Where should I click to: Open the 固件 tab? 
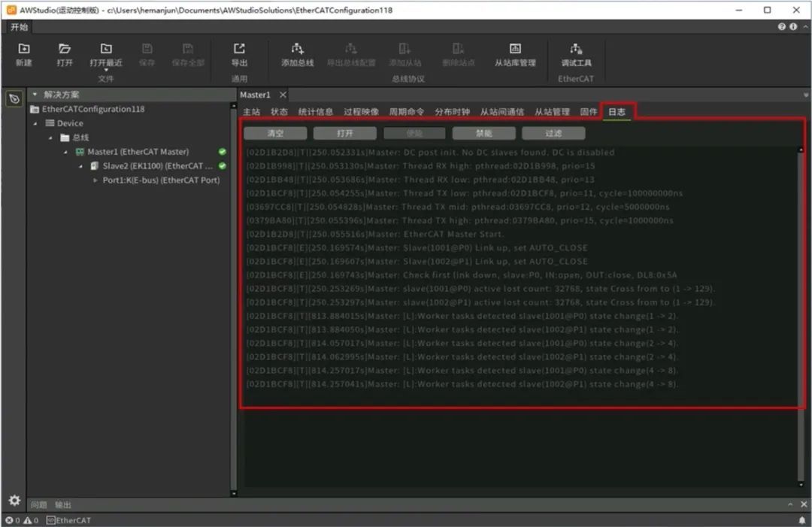tap(588, 112)
